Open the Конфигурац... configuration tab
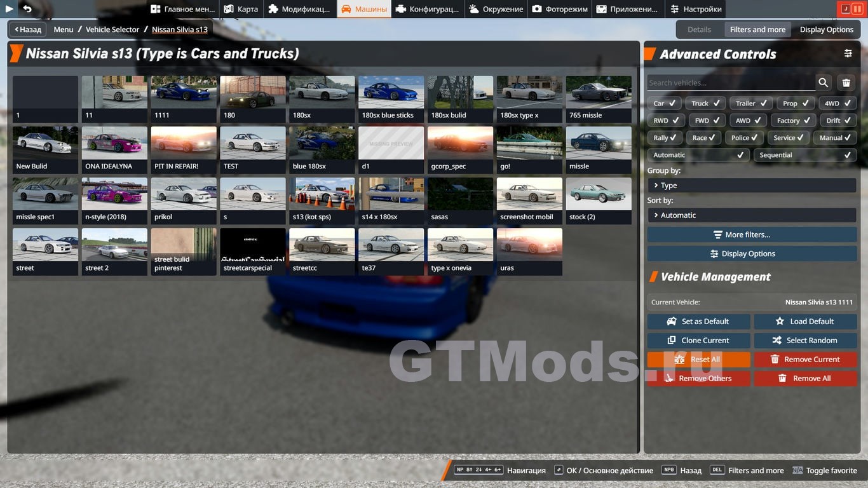 pyautogui.click(x=427, y=9)
